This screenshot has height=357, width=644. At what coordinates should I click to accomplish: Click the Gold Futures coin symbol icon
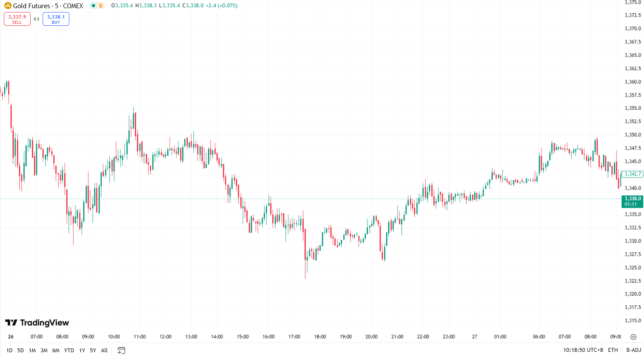[x=7, y=6]
